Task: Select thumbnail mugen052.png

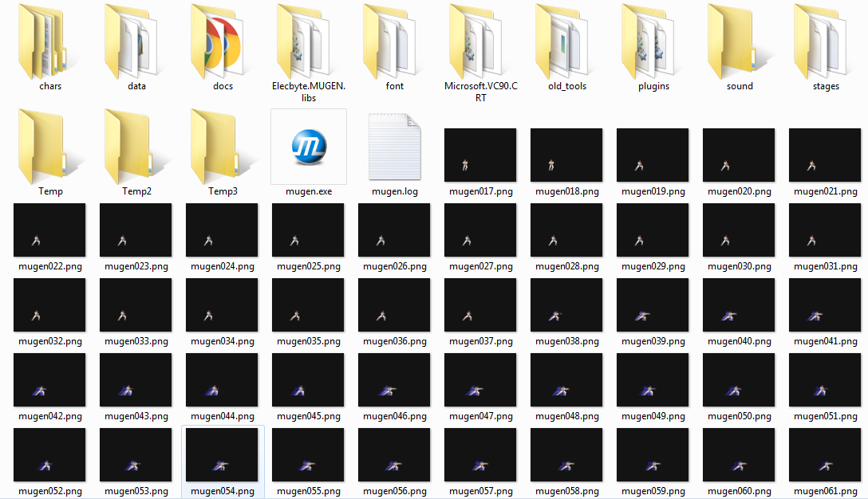Action: click(x=49, y=454)
